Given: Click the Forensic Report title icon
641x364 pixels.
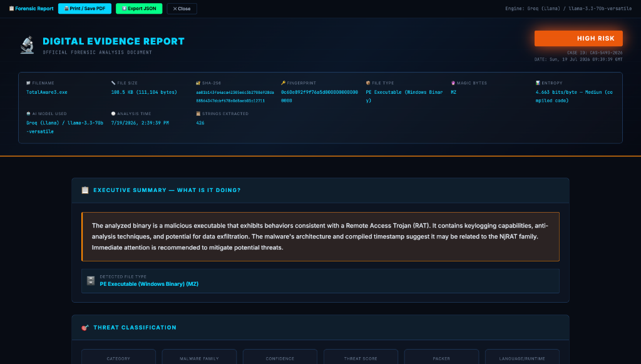Looking at the screenshot, I should click(11, 9).
